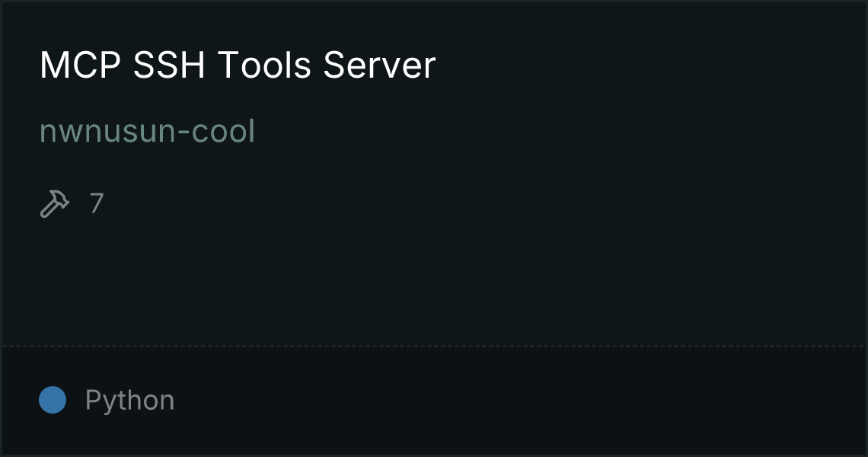Click the card footer right of Python
Screen dimensions: 868x457
pos(520,401)
